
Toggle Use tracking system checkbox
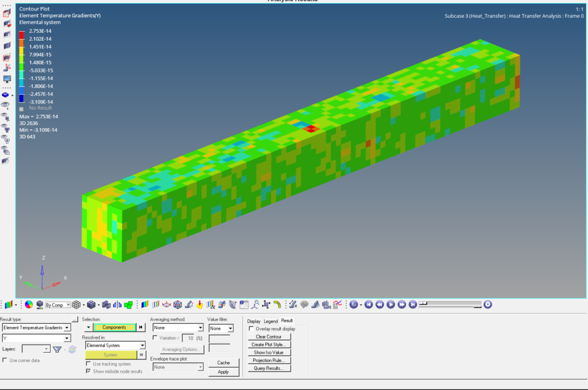pos(88,364)
